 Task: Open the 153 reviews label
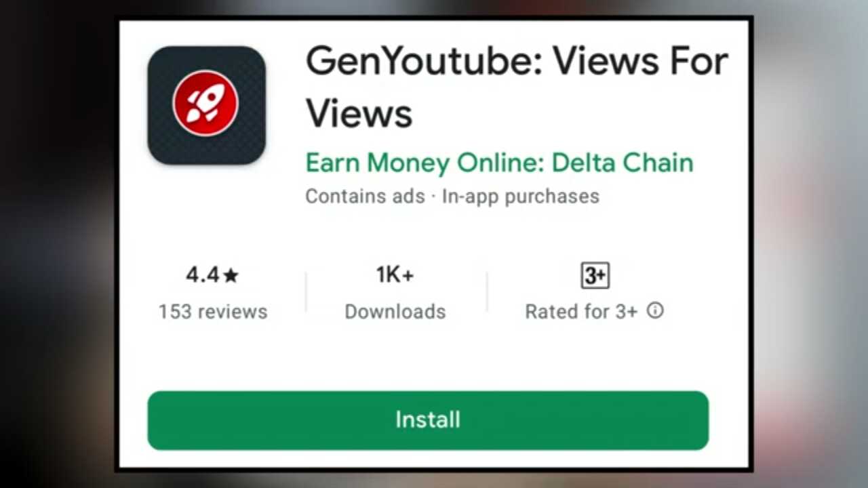coord(213,312)
